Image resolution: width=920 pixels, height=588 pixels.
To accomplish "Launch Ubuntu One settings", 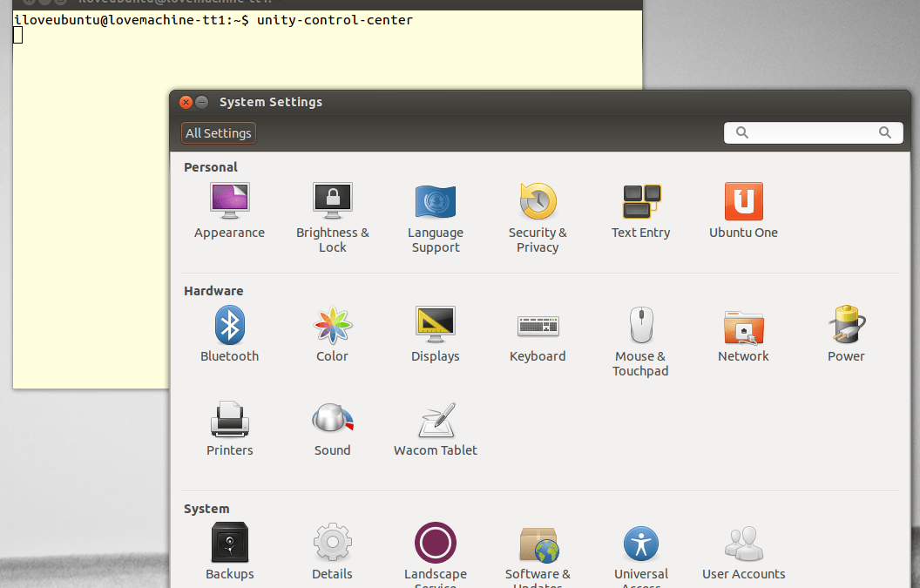I will (x=743, y=210).
